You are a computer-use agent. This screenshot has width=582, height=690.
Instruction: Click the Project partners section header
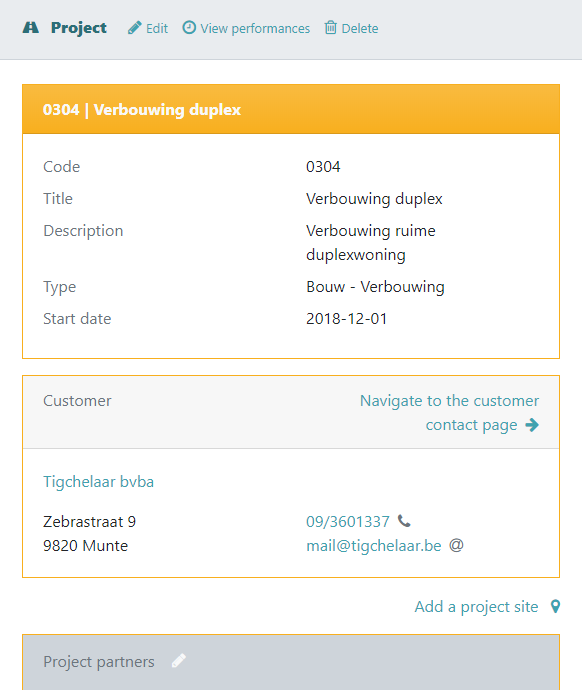coord(291,662)
